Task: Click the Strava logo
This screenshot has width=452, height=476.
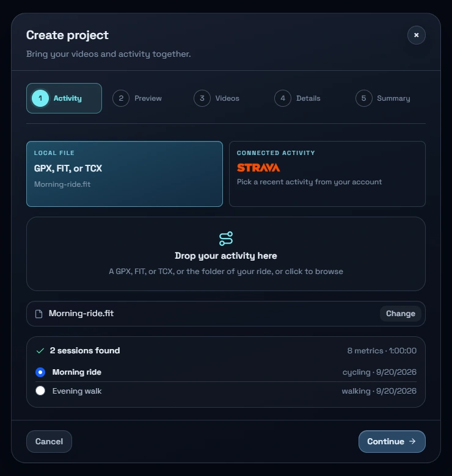Action: pos(258,168)
